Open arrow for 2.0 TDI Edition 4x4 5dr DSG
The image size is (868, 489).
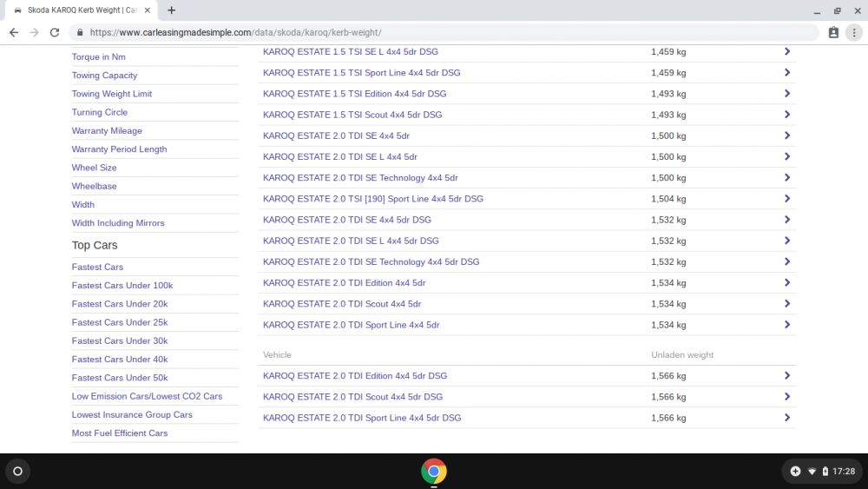pos(787,376)
